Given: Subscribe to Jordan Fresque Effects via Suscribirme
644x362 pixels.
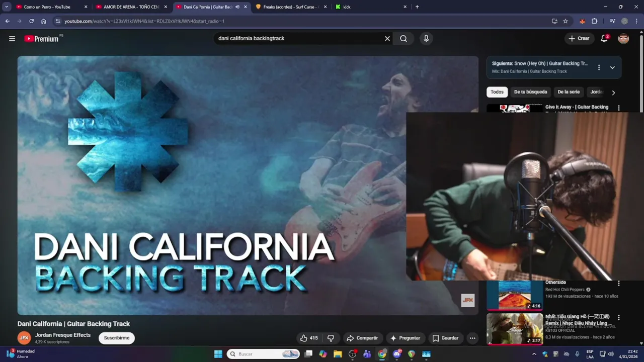Looking at the screenshot, I should click(117, 338).
